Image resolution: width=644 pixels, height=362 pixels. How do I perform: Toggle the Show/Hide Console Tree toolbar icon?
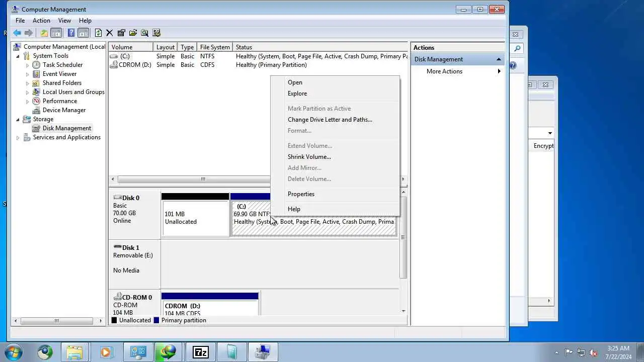coord(56,33)
